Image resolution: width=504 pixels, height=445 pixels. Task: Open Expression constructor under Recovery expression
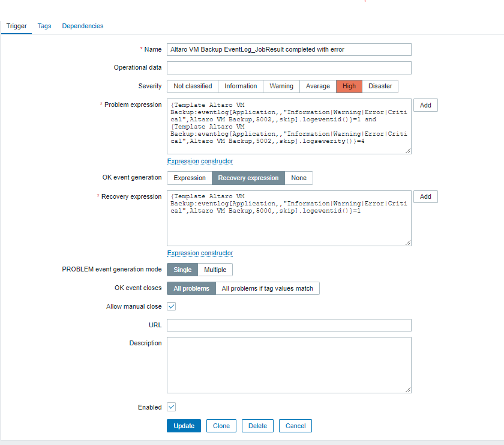(x=200, y=253)
